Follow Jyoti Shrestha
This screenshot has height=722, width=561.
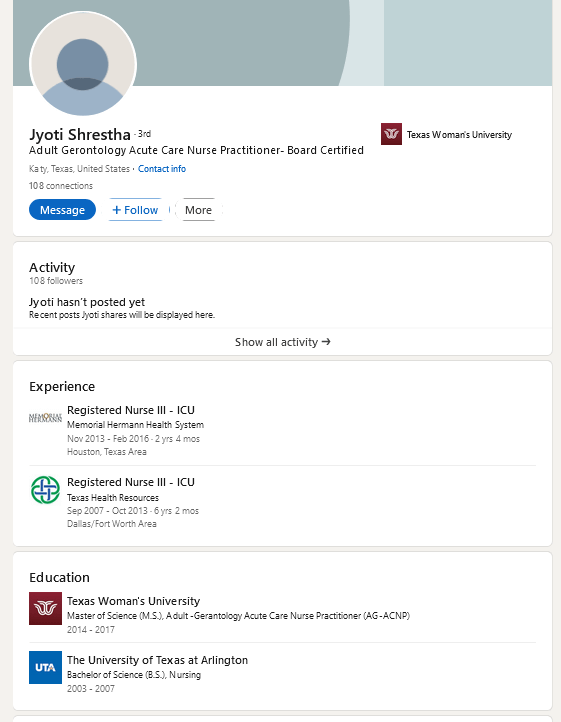coord(135,210)
